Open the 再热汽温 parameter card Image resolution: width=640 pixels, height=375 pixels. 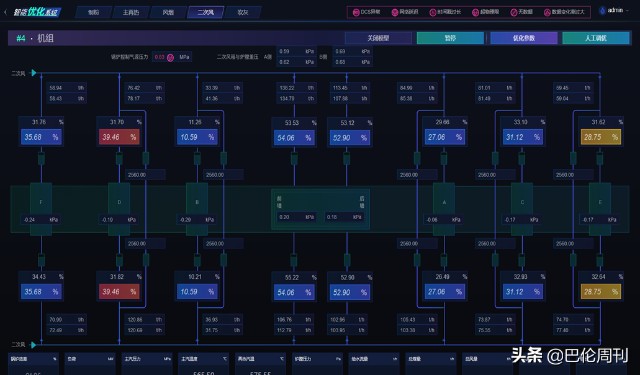260,364
